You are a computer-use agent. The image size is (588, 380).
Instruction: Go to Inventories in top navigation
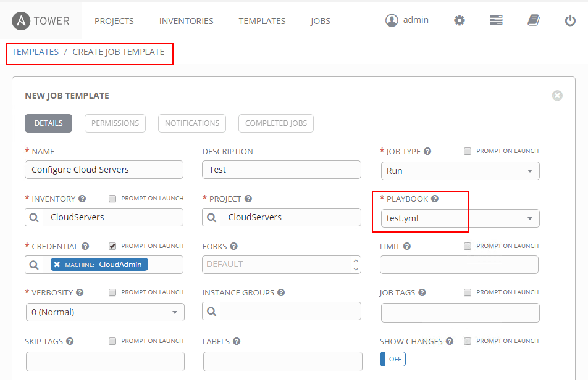(187, 21)
